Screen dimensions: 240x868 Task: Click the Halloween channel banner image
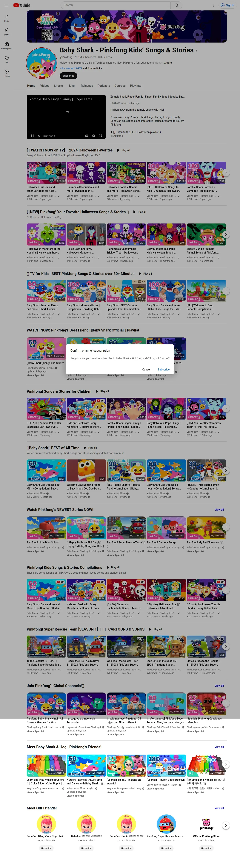[127, 26]
